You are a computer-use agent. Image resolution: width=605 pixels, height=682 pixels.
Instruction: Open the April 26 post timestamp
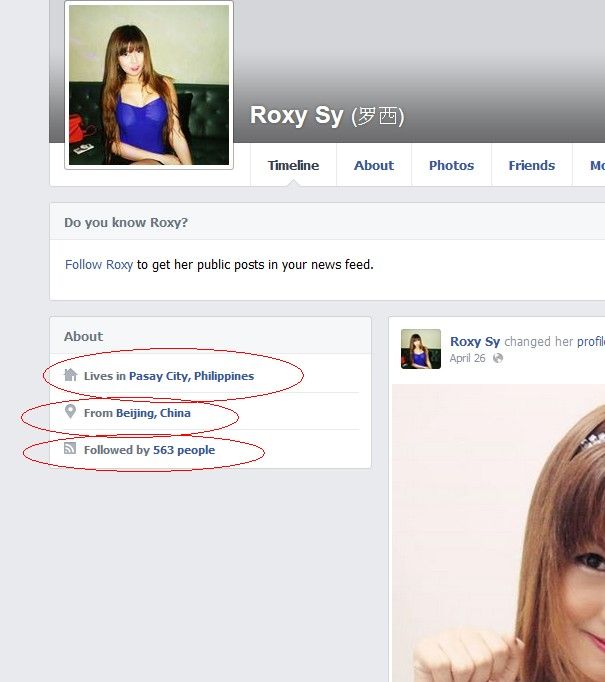pyautogui.click(x=467, y=358)
